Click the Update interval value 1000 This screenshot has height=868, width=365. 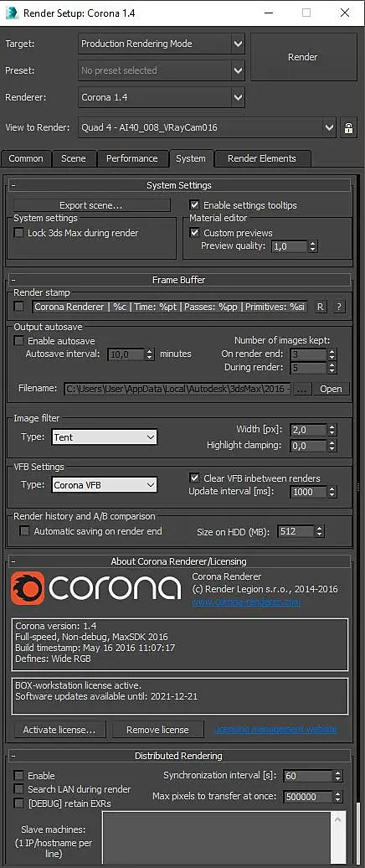pos(309,492)
